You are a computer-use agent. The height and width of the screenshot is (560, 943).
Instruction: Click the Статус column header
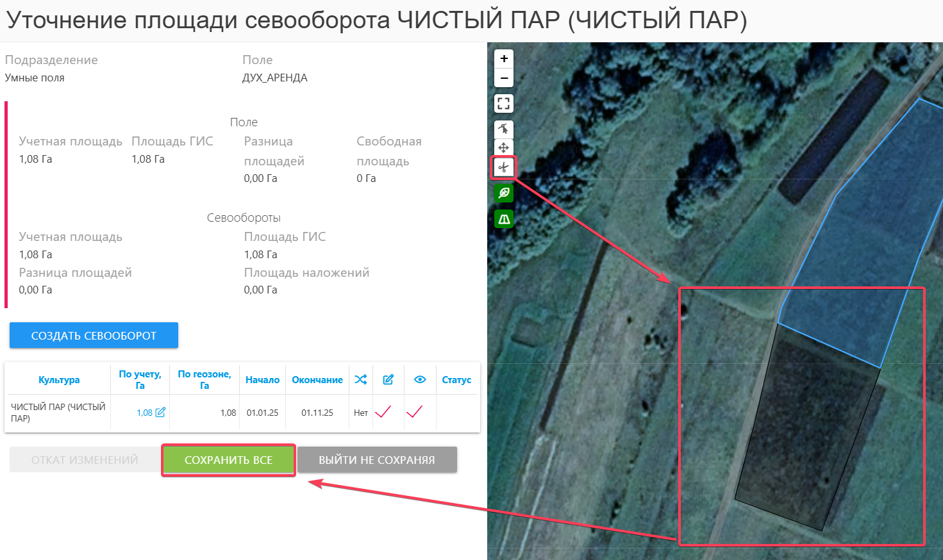[456, 380]
